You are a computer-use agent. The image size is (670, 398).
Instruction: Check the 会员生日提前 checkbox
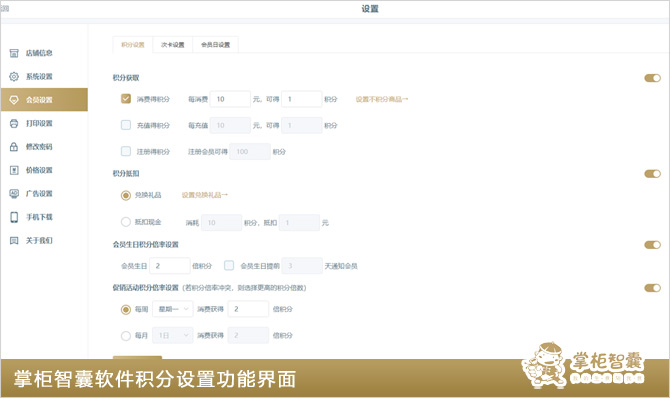pyautogui.click(x=229, y=265)
